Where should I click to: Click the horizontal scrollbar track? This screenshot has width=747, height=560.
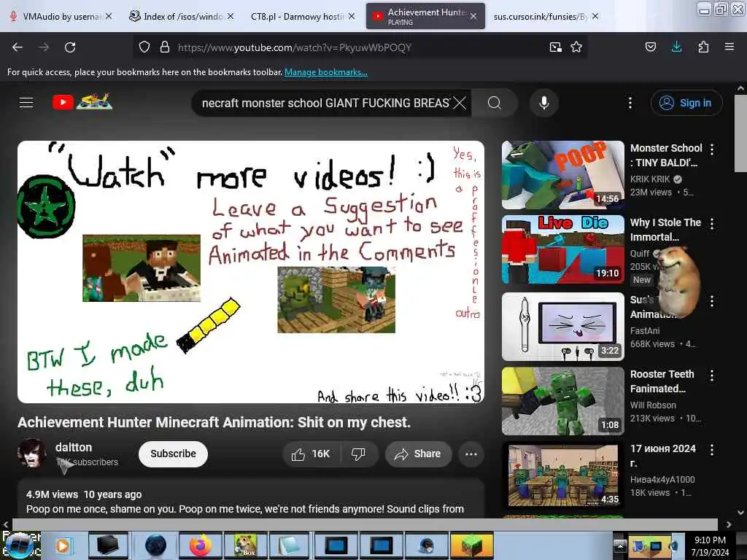(x=365, y=524)
